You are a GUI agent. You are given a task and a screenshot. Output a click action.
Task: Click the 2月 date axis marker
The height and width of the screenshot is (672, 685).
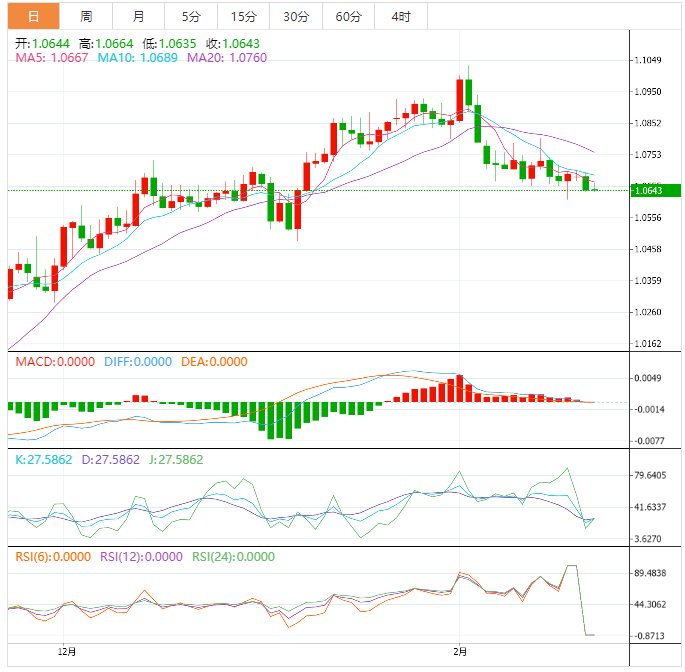(458, 652)
